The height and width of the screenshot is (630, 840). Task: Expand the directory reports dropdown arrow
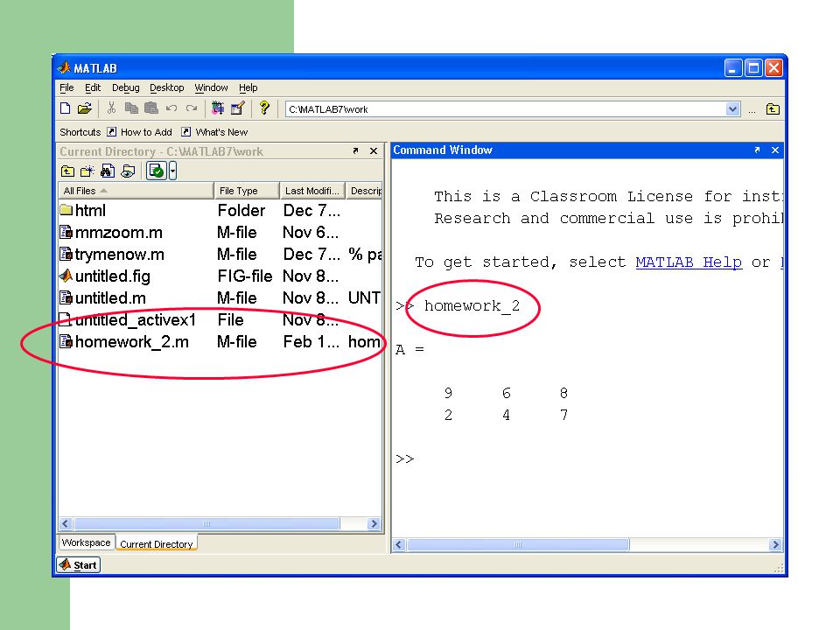pos(172,171)
